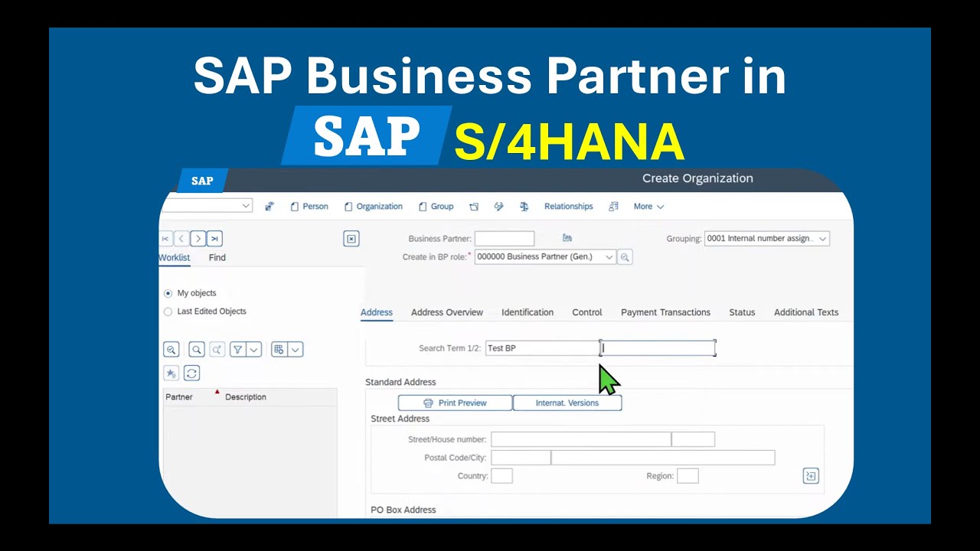Click the locator icon left of Person

[269, 207]
